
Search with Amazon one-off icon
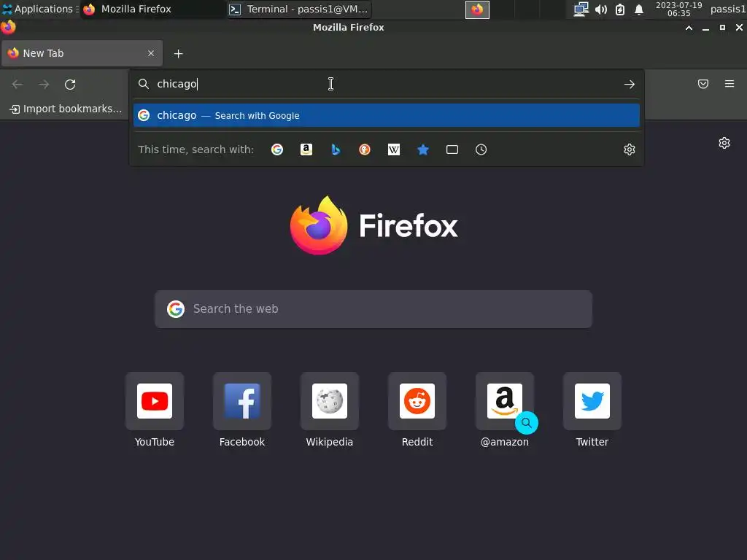coord(306,149)
